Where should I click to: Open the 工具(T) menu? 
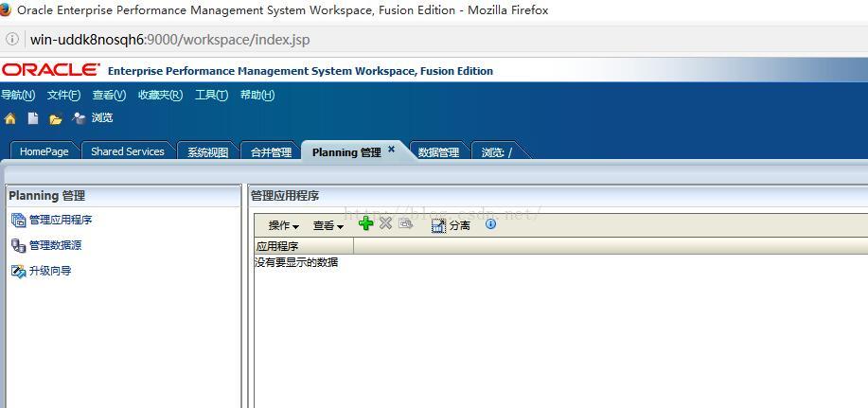(x=211, y=96)
